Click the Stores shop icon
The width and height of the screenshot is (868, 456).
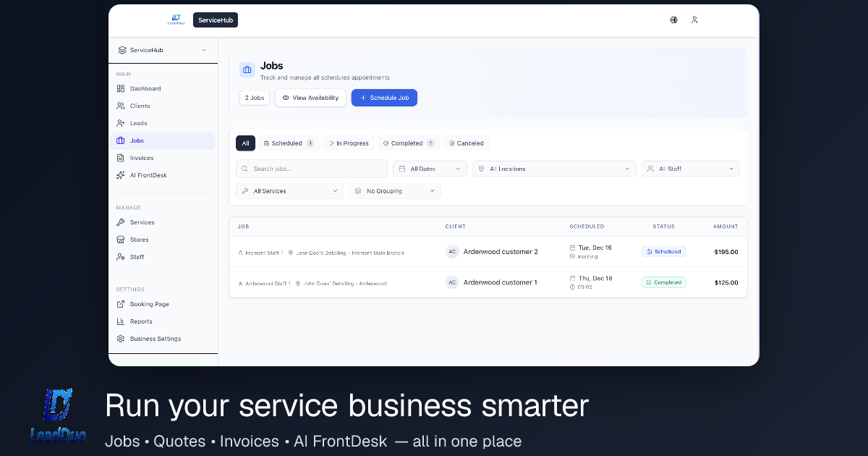click(121, 240)
